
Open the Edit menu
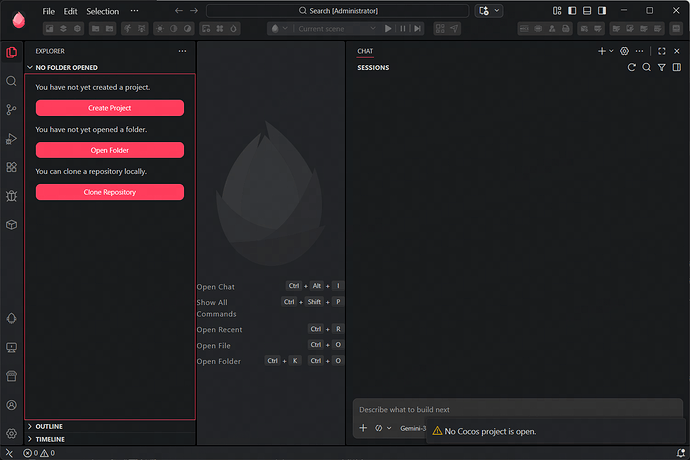(x=70, y=11)
